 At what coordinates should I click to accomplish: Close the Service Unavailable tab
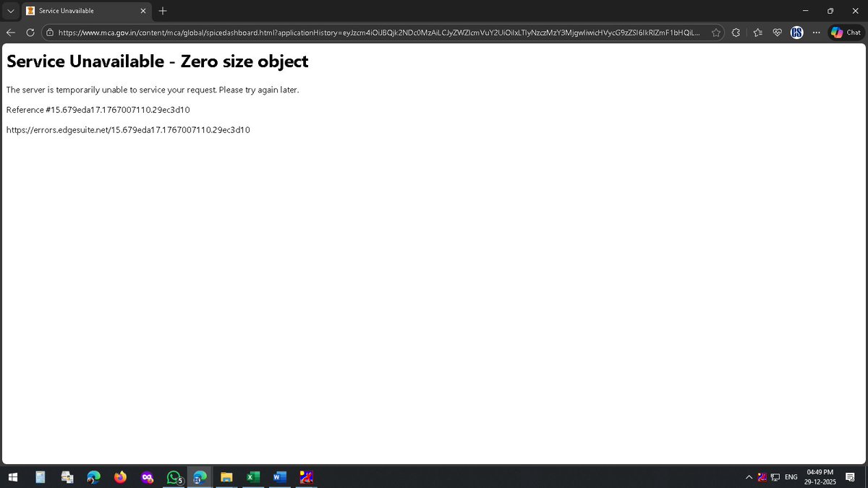(x=142, y=11)
